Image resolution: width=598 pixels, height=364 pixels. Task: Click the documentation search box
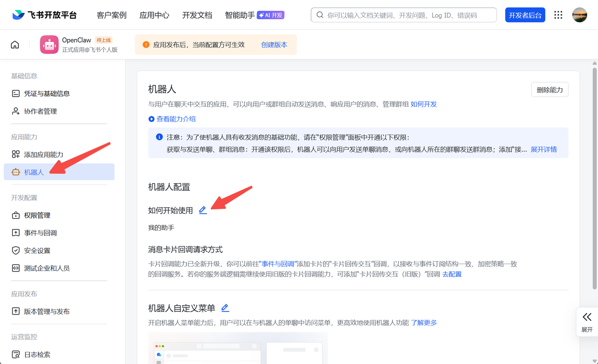(x=404, y=14)
